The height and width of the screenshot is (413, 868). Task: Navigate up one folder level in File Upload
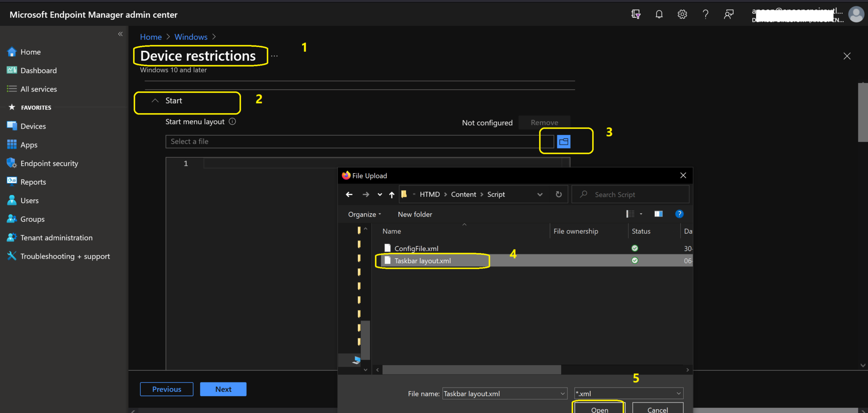391,194
